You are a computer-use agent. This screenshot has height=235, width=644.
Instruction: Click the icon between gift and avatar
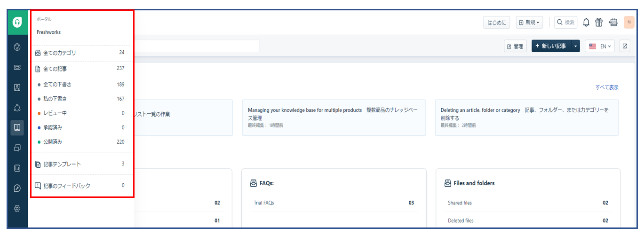(613, 22)
